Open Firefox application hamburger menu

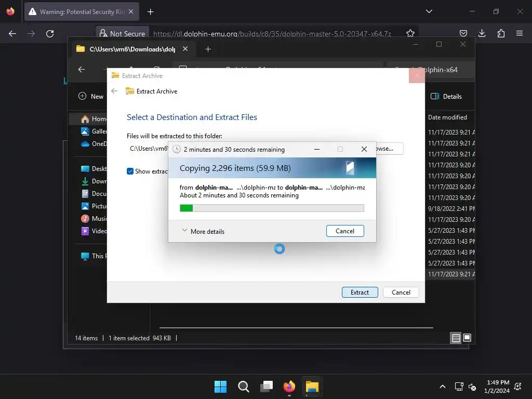click(520, 33)
